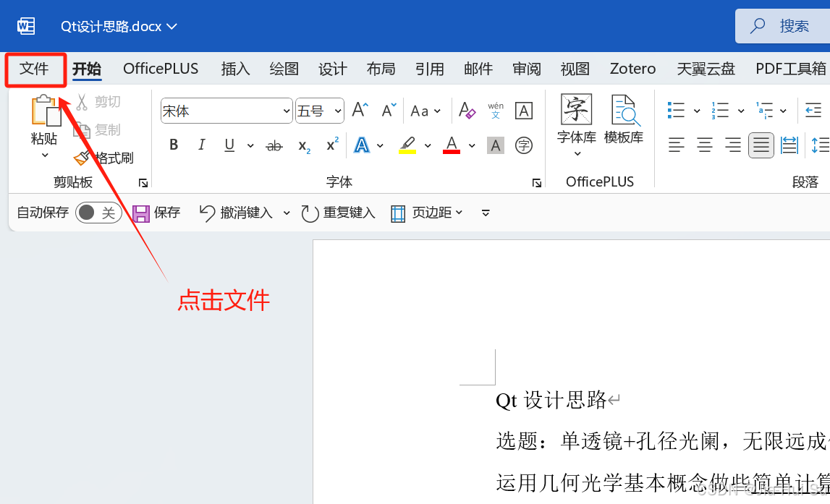Open the 引用 ribbon tab
This screenshot has height=504, width=830.
tap(429, 69)
